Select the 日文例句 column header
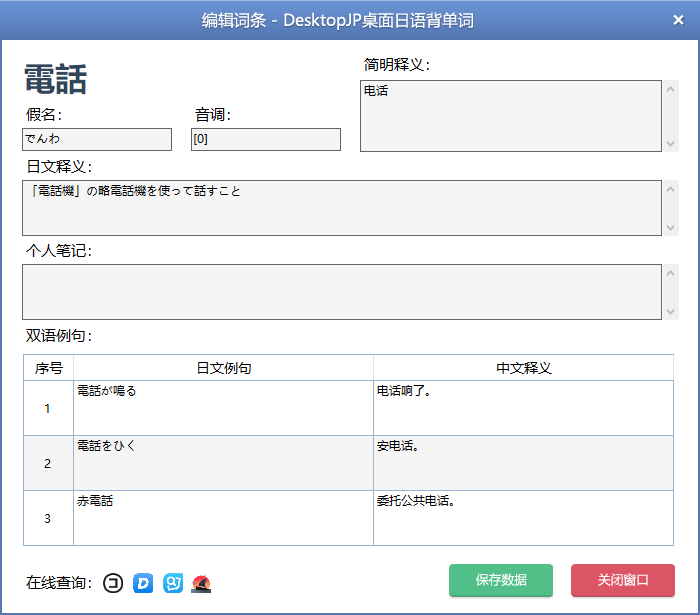The width and height of the screenshot is (700, 615). tap(223, 368)
